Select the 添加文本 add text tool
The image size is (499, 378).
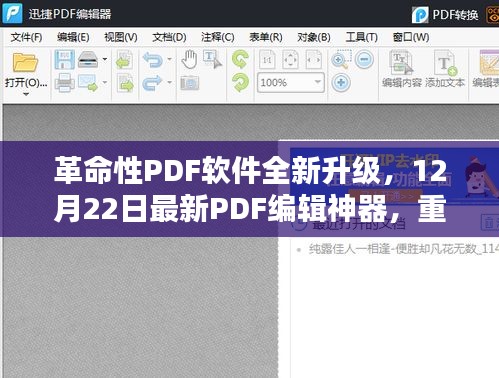pyautogui.click(x=445, y=68)
